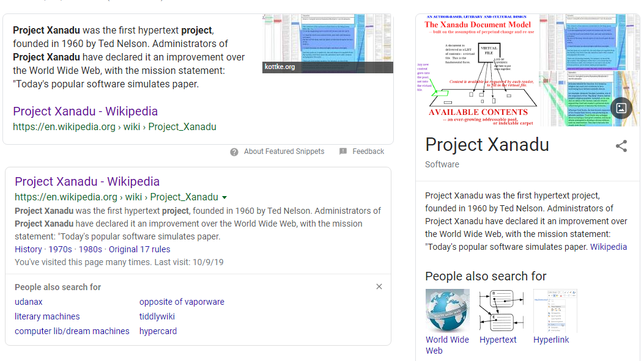Search for hypercard suggestion
The width and height of the screenshot is (644, 361).
[158, 331]
